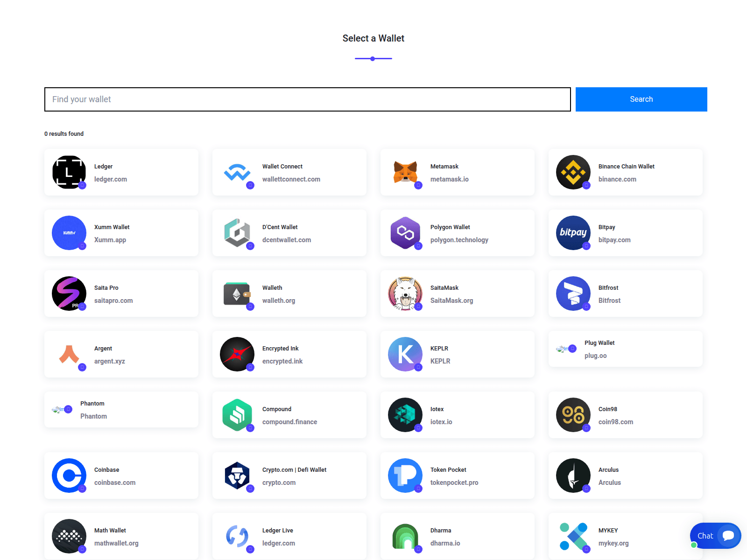Open the dcentwallet.com link
The width and height of the screenshot is (747, 560).
(287, 240)
